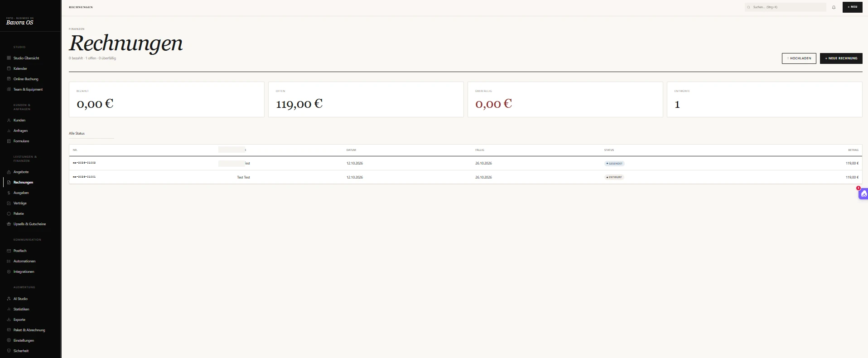Viewport: 868px width, 358px height.
Task: Click the Entwurf status badge
Action: (x=614, y=177)
